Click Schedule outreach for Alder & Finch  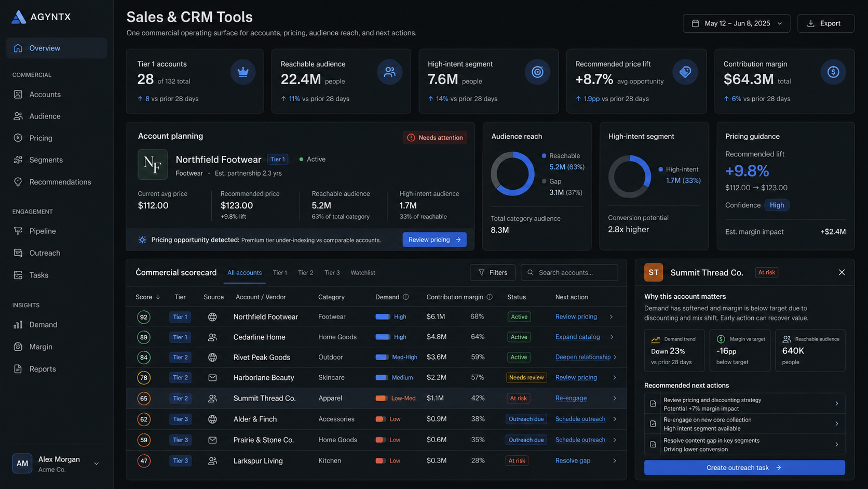(580, 419)
